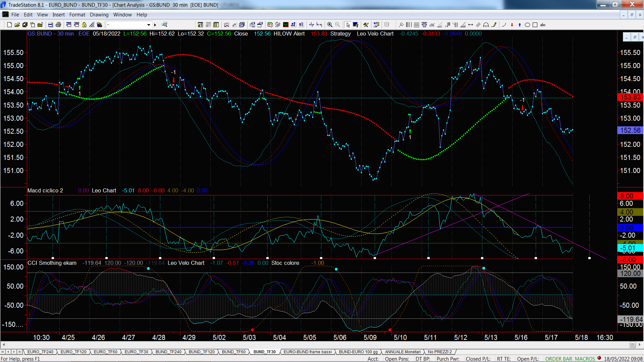This screenshot has height=362, width=644.
Task: Select the Andrews Pitchfork drawing tool
Action: click(401, 24)
